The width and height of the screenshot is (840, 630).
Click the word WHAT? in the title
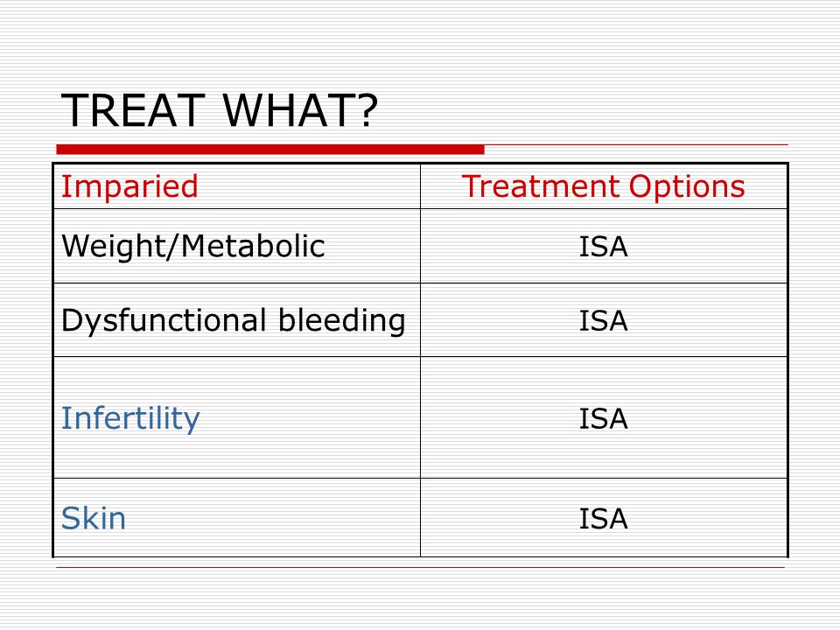[300, 110]
